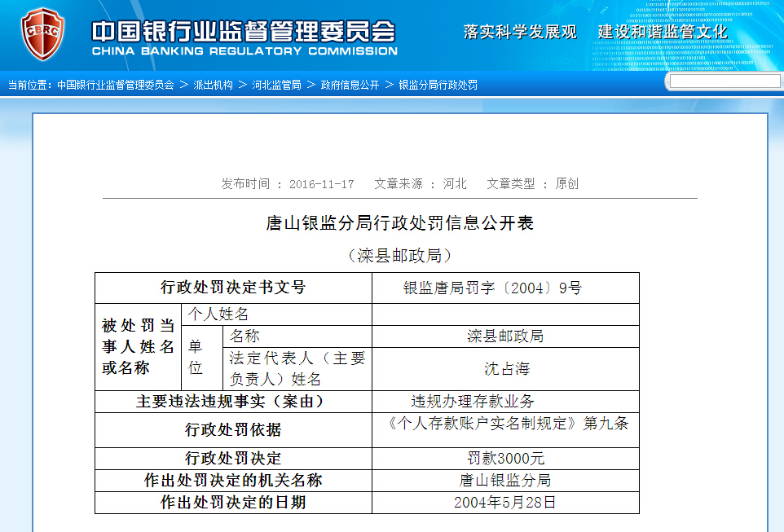Open 中国银行业监督管理委员会 breadcrumb link
The height and width of the screenshot is (532, 784).
(116, 85)
